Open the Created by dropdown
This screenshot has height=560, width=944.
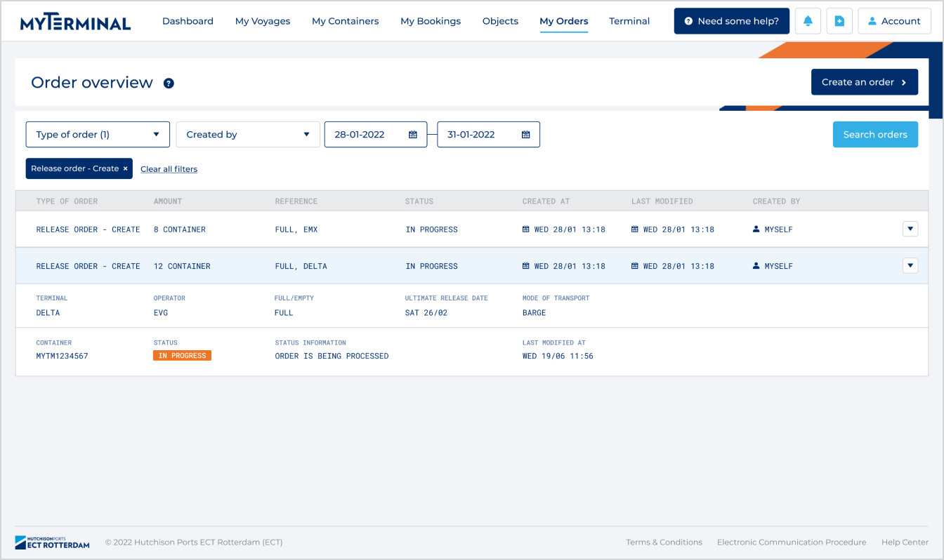pyautogui.click(x=248, y=135)
